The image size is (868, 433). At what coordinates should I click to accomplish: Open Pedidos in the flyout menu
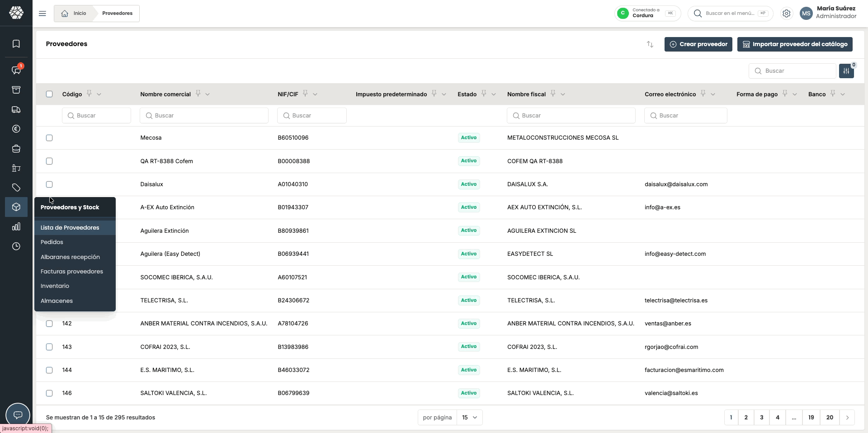[75, 242]
